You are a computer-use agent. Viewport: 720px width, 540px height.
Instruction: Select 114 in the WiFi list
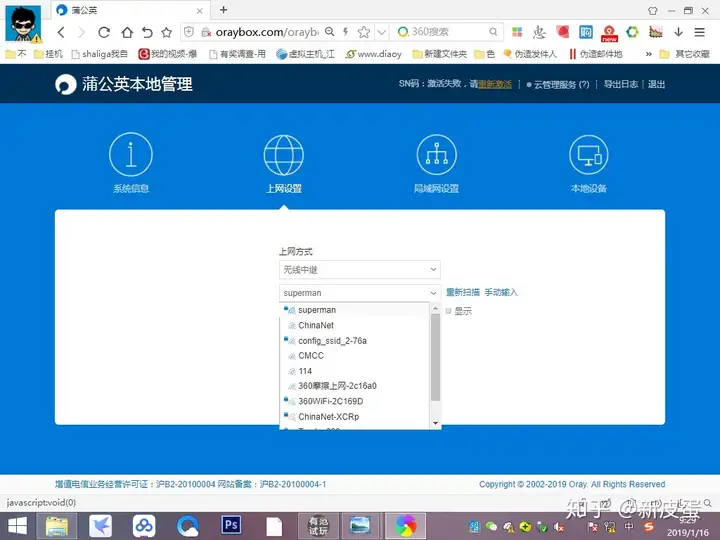click(354, 371)
